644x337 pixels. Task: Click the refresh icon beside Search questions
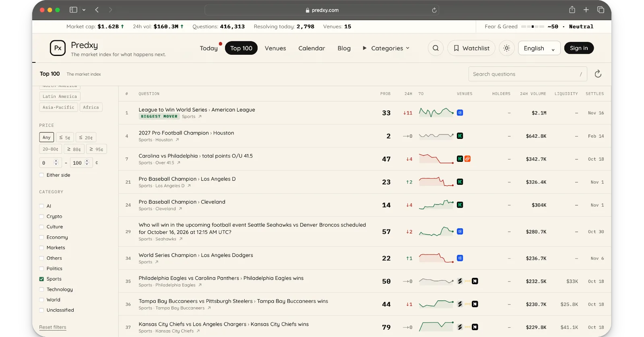[x=598, y=74]
